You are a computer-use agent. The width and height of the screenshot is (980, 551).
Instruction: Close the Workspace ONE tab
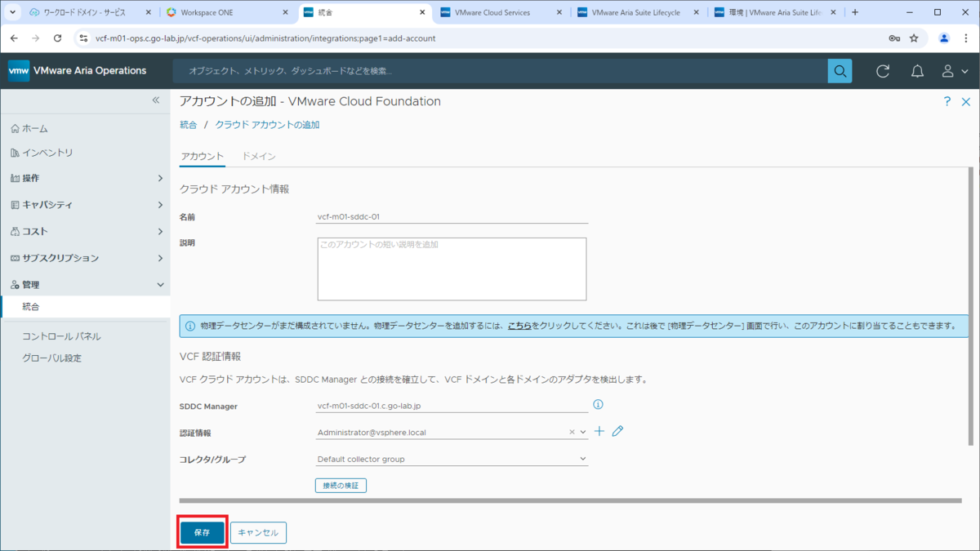[x=286, y=12]
